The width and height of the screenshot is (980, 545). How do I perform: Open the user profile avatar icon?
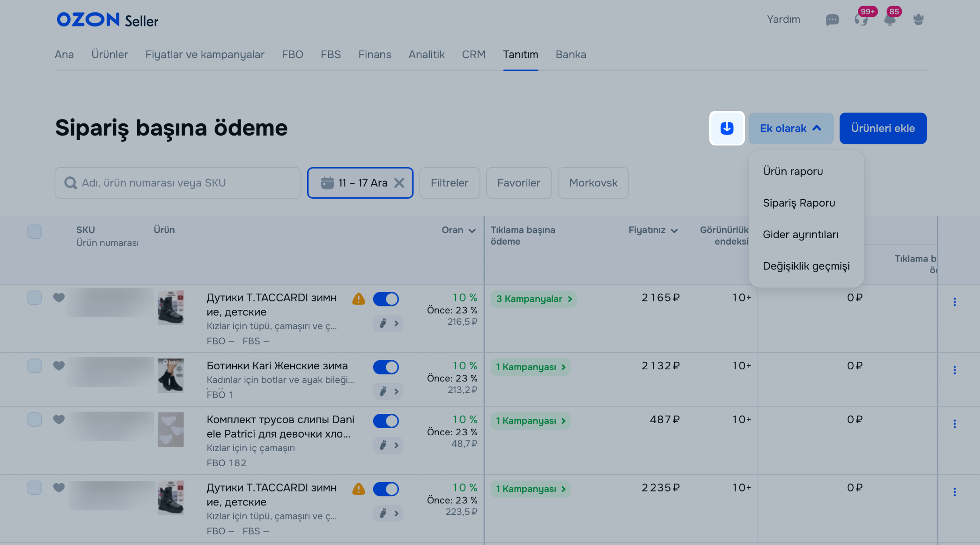[918, 19]
